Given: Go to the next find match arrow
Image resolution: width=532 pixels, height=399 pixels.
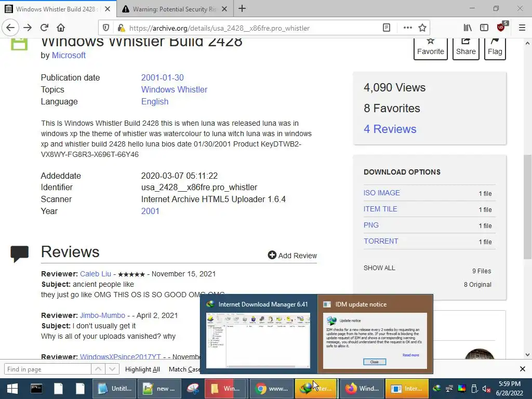Looking at the screenshot, I should click(112, 369).
